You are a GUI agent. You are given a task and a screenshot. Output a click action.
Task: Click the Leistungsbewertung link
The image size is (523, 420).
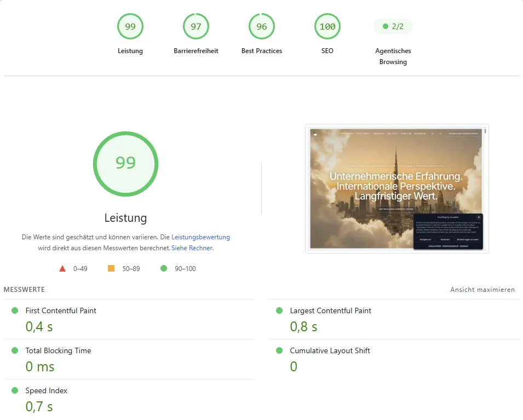pyautogui.click(x=200, y=237)
